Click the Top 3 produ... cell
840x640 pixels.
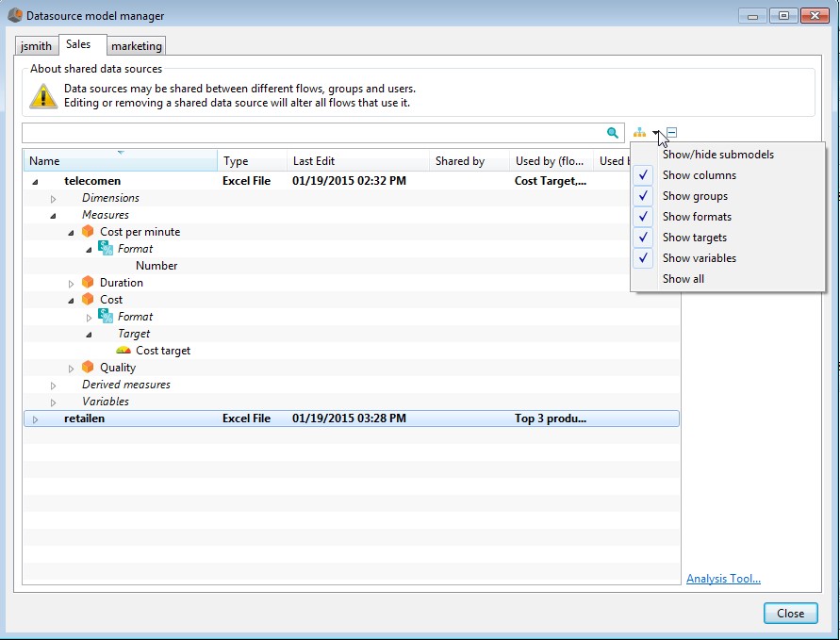(551, 418)
